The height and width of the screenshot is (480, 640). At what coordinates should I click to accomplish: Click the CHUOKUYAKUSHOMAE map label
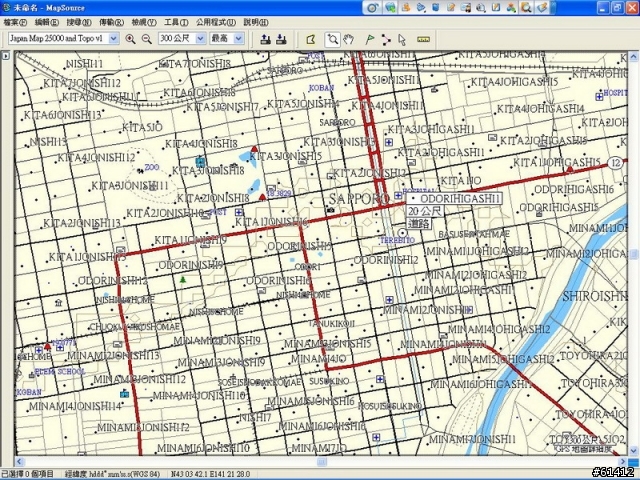(134, 327)
